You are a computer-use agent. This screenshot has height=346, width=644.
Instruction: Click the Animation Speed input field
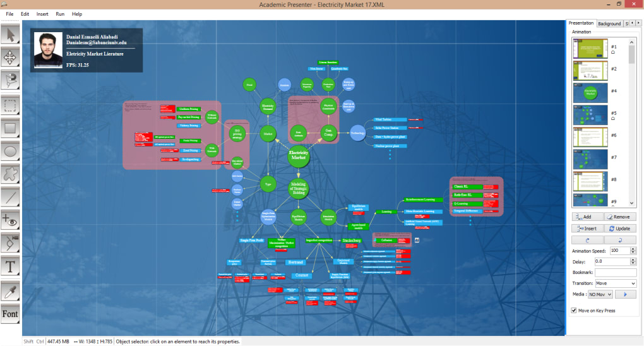620,250
